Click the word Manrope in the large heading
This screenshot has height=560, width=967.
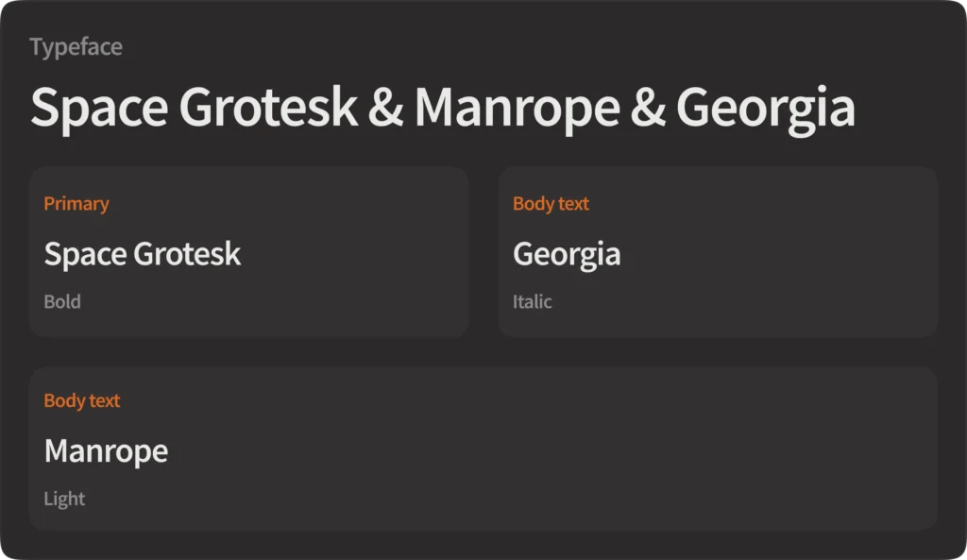click(517, 108)
